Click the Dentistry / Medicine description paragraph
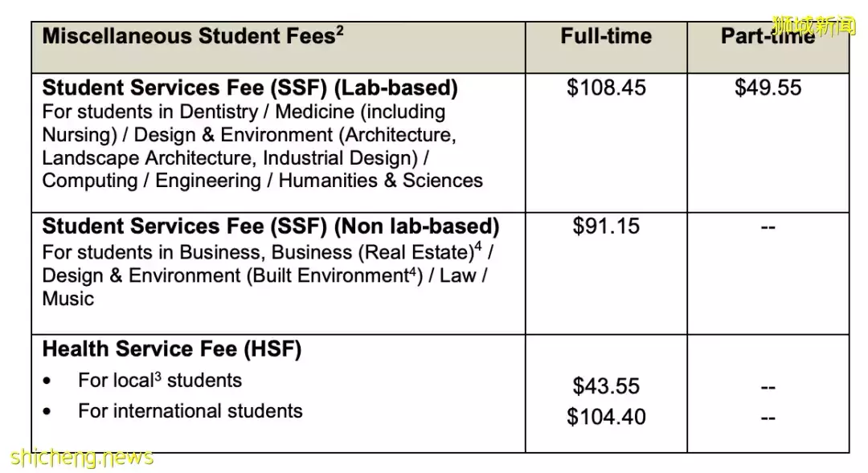The height and width of the screenshot is (473, 868). point(262,146)
